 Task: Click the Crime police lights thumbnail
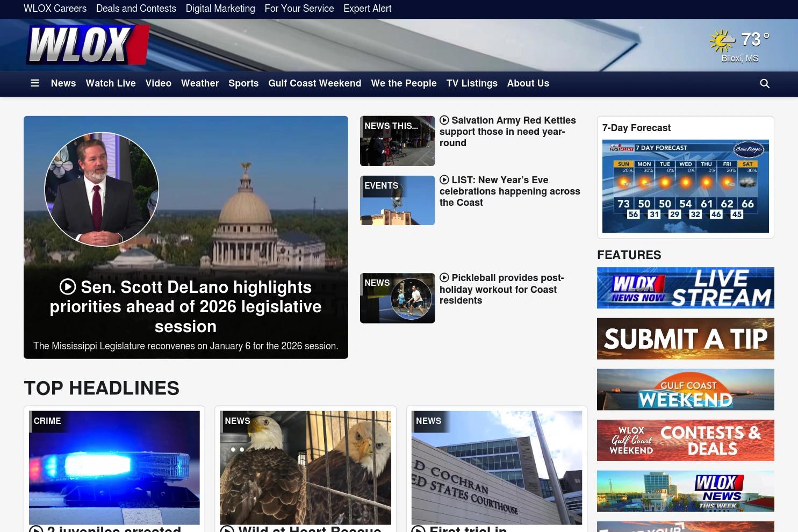[114, 468]
